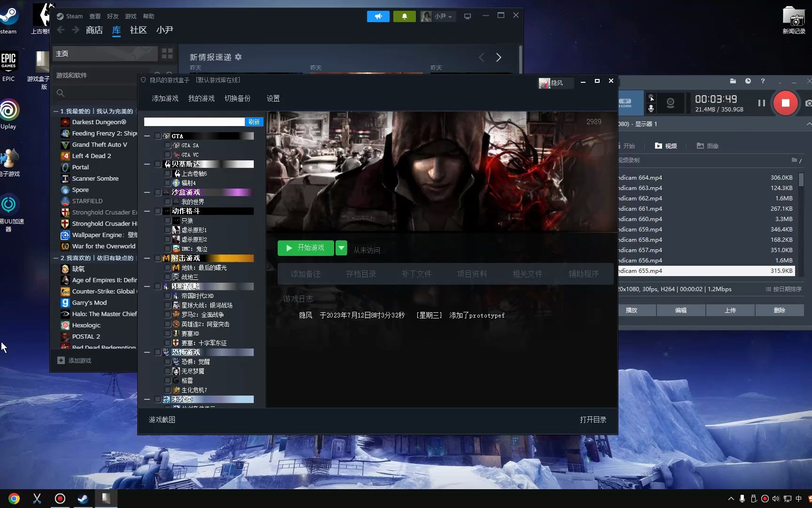Click 游戏截图 at bottom left
812x508 pixels.
coord(162,420)
